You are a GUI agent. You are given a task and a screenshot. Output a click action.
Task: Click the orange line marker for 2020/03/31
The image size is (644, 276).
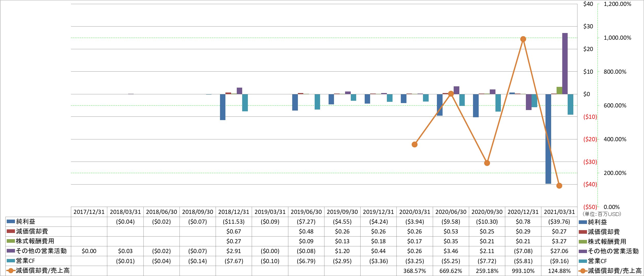414,145
